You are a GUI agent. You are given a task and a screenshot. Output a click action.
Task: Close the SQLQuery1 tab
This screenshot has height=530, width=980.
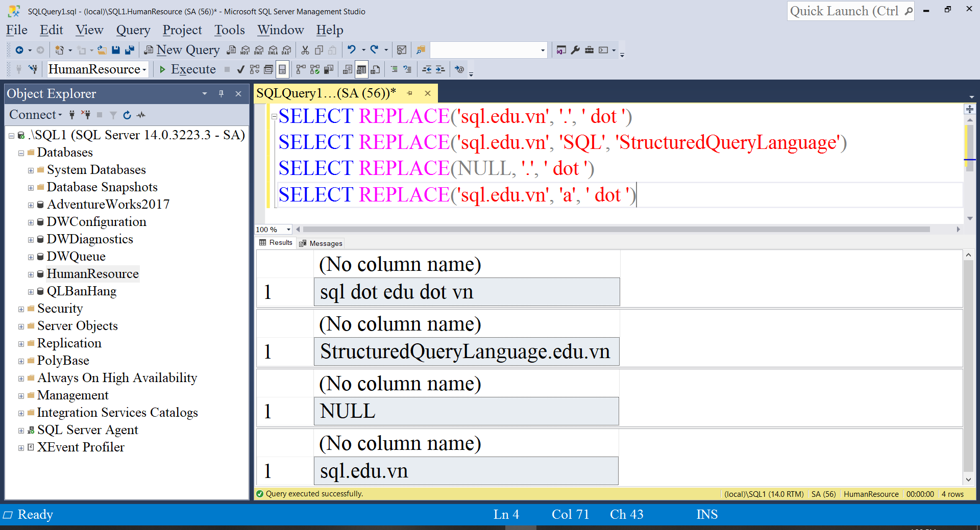[428, 93]
